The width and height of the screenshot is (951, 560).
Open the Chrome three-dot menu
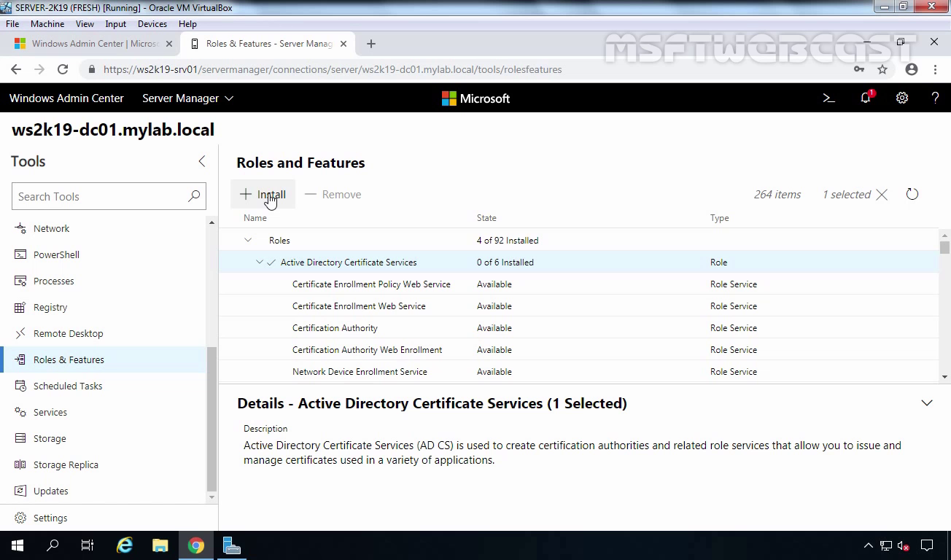935,69
